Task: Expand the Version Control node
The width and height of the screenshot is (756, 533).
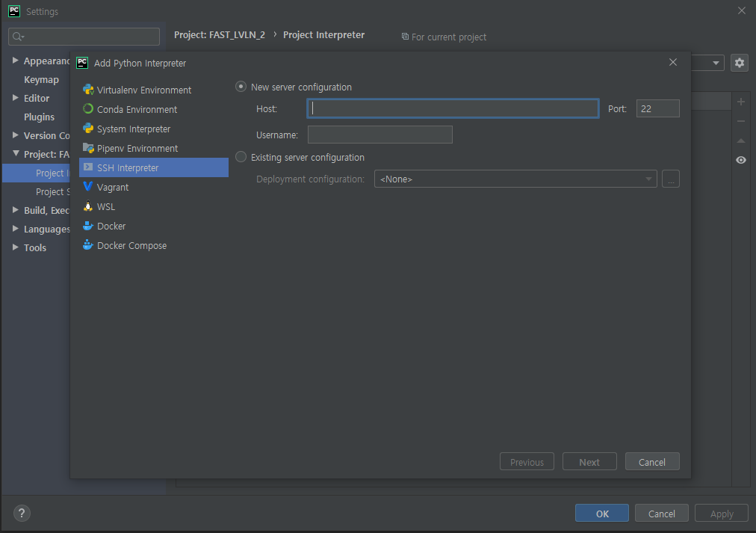Action: coord(16,135)
